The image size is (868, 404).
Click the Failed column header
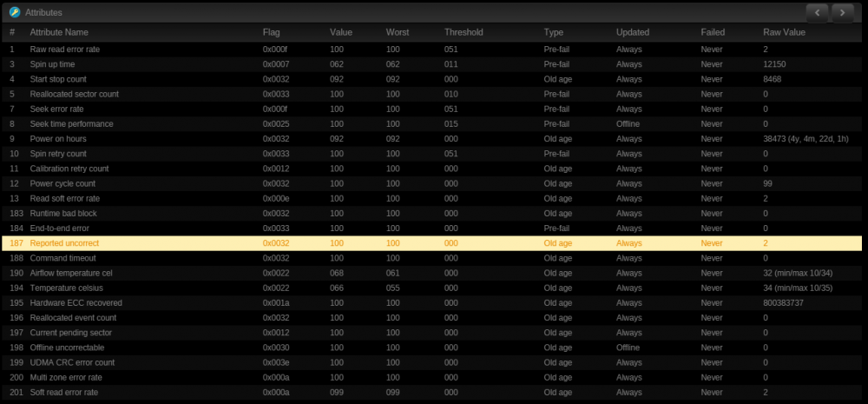pos(713,33)
